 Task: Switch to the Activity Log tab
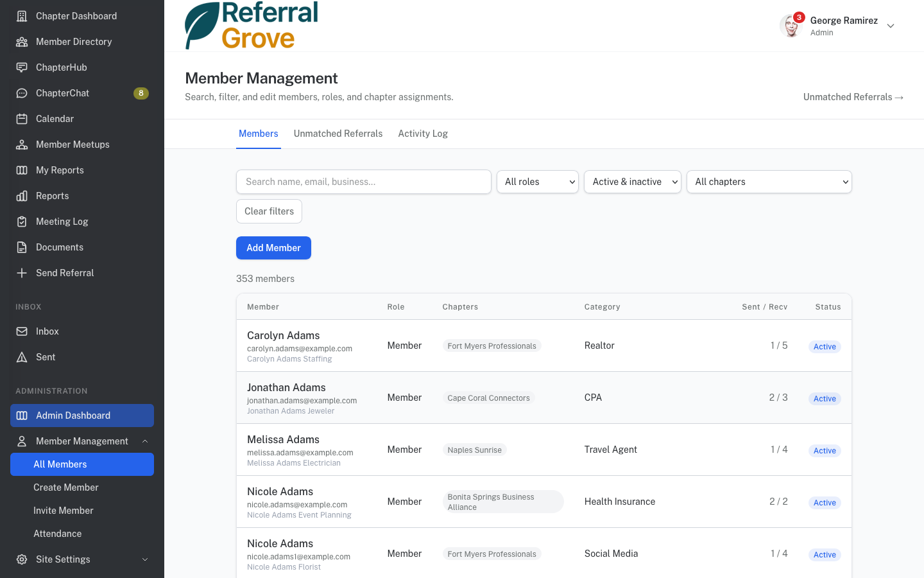[x=423, y=134]
